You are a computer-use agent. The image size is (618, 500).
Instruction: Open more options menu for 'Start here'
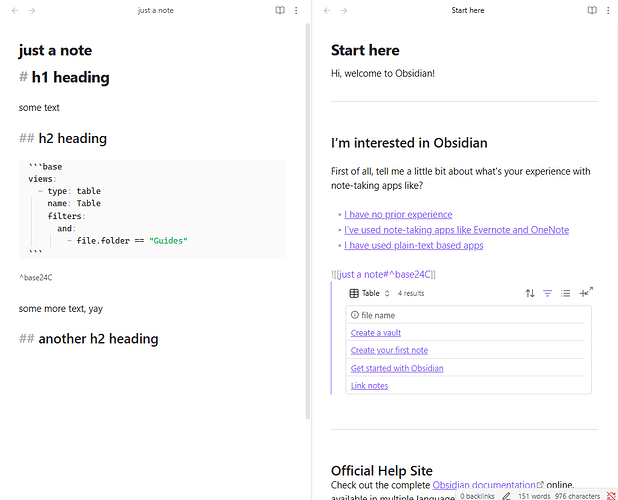pos(608,10)
